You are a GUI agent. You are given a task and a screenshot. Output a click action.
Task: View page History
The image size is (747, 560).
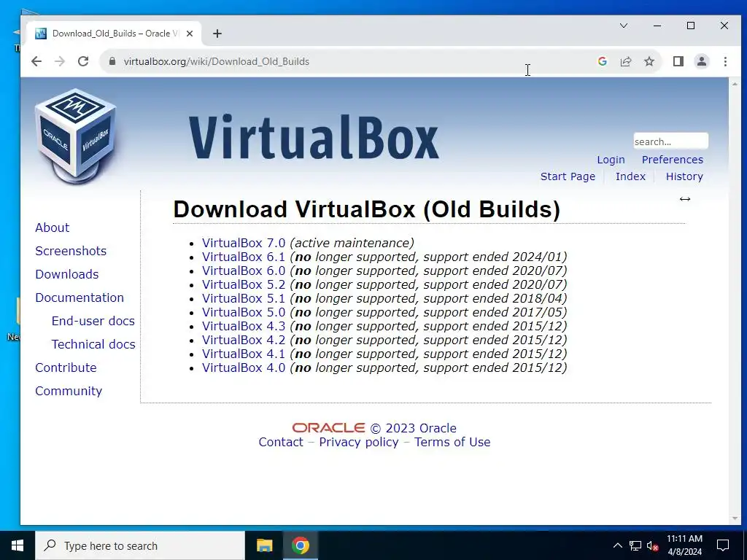click(684, 176)
